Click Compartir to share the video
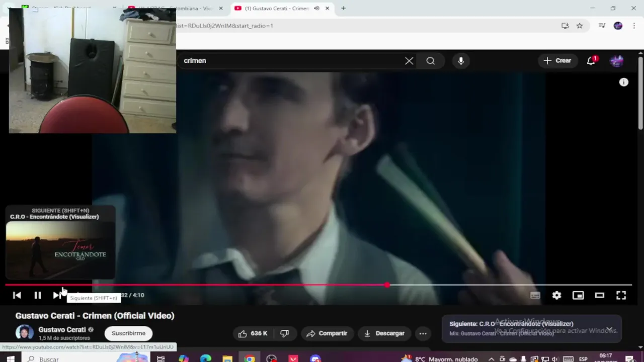Screen dimensions: 644x362 (x=327, y=333)
